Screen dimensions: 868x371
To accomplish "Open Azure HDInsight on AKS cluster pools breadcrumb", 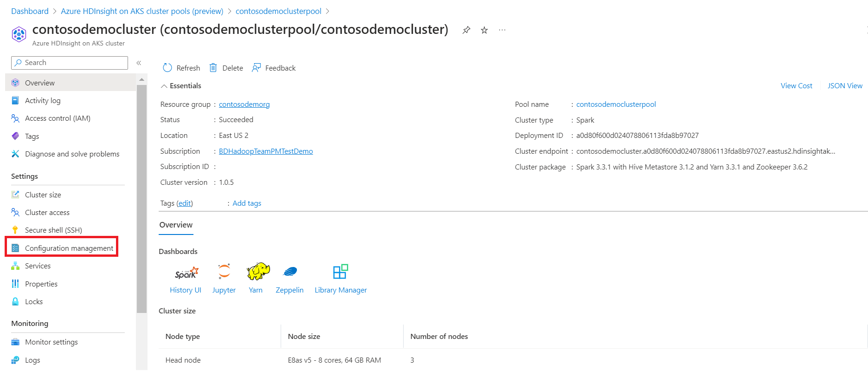I will (x=142, y=11).
